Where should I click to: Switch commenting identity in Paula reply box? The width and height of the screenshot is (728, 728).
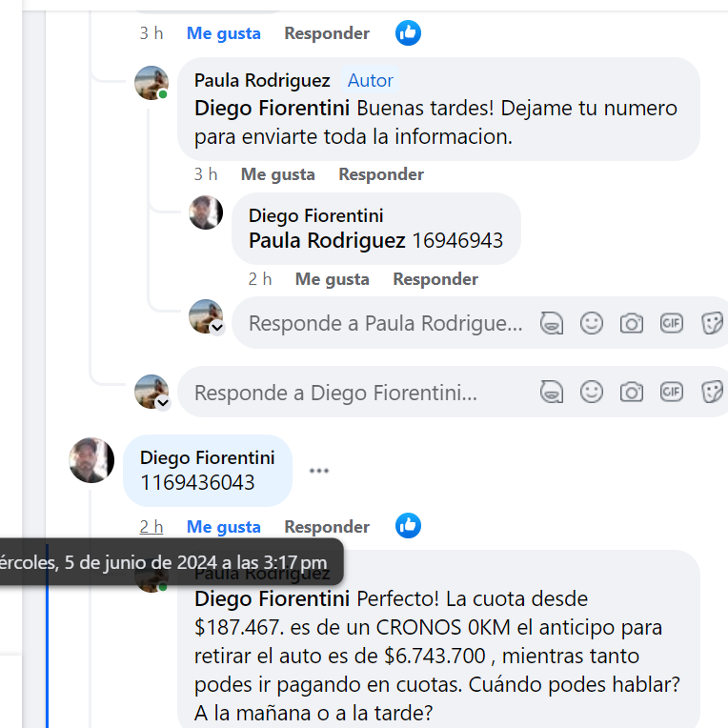pyautogui.click(x=217, y=328)
